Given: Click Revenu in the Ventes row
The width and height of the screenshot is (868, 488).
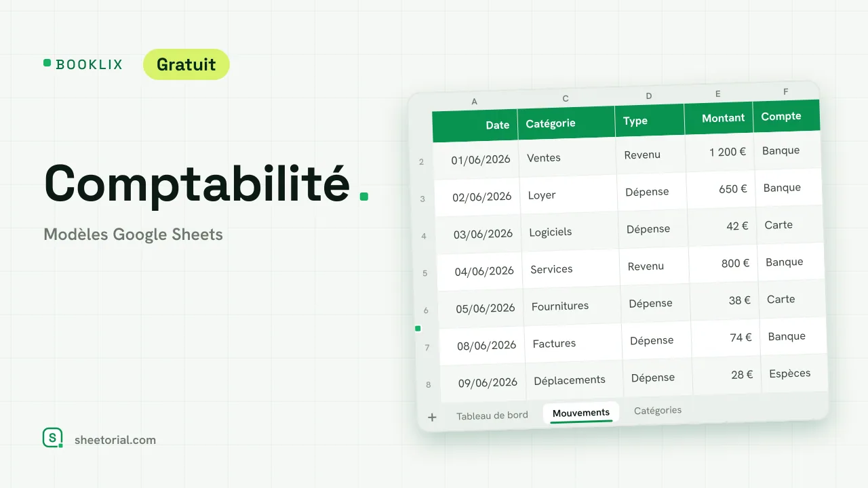Looking at the screenshot, I should click(642, 155).
